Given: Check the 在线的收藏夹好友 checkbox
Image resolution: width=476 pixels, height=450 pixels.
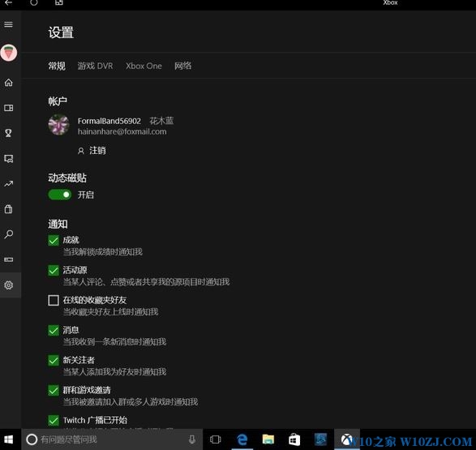Looking at the screenshot, I should 54,300.
